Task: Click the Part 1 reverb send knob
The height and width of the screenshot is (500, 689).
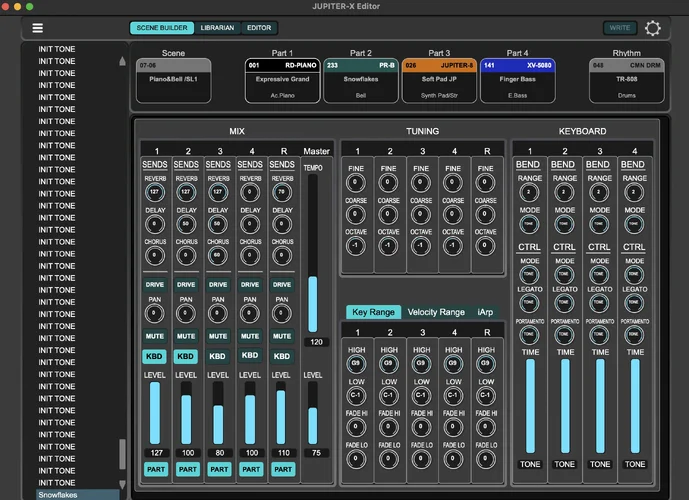Action: pos(154,192)
